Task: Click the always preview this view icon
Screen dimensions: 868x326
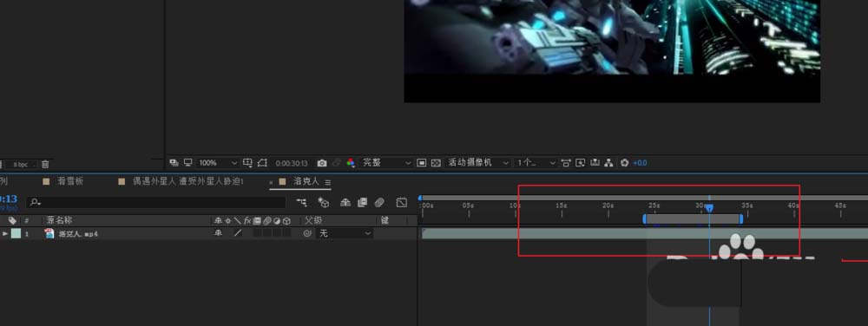Action: (x=174, y=163)
